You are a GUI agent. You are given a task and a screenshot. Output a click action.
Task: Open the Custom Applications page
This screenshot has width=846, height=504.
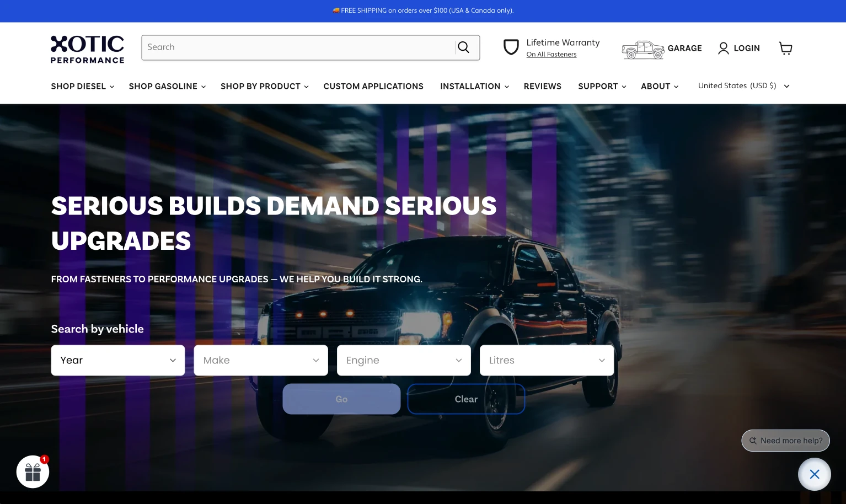click(373, 87)
